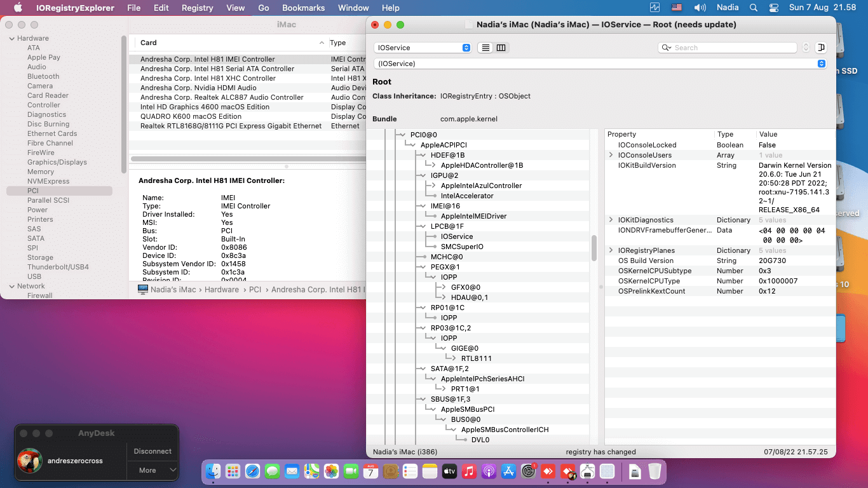The image size is (868, 488).
Task: Click the search field stepper arrows
Action: pyautogui.click(x=806, y=48)
